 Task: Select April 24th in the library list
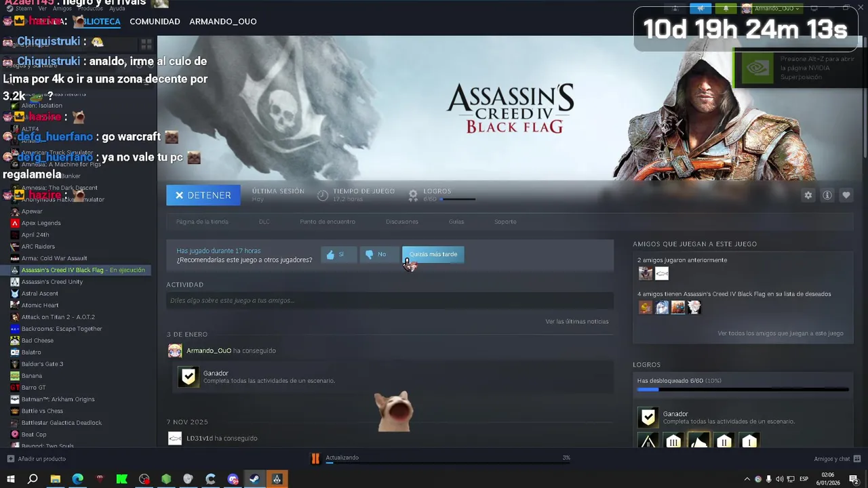pos(35,235)
